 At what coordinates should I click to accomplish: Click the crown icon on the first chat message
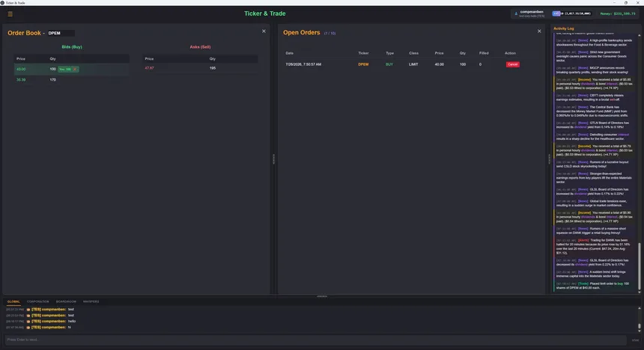(x=28, y=310)
